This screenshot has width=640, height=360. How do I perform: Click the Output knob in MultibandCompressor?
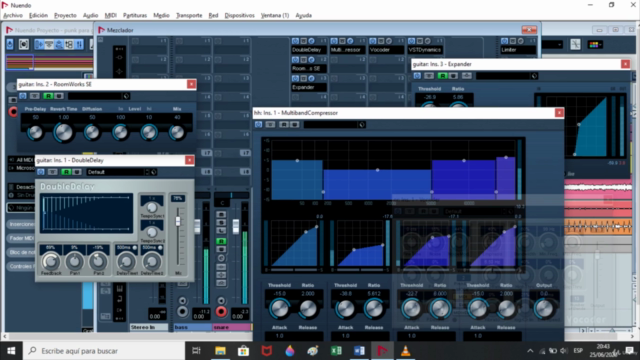[544, 309]
